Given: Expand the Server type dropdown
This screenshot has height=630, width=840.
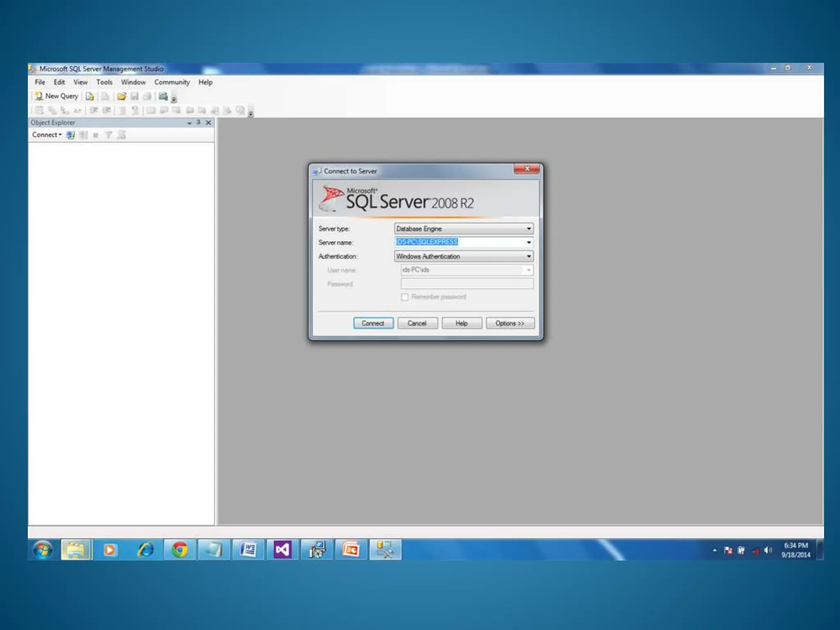Looking at the screenshot, I should [529, 228].
